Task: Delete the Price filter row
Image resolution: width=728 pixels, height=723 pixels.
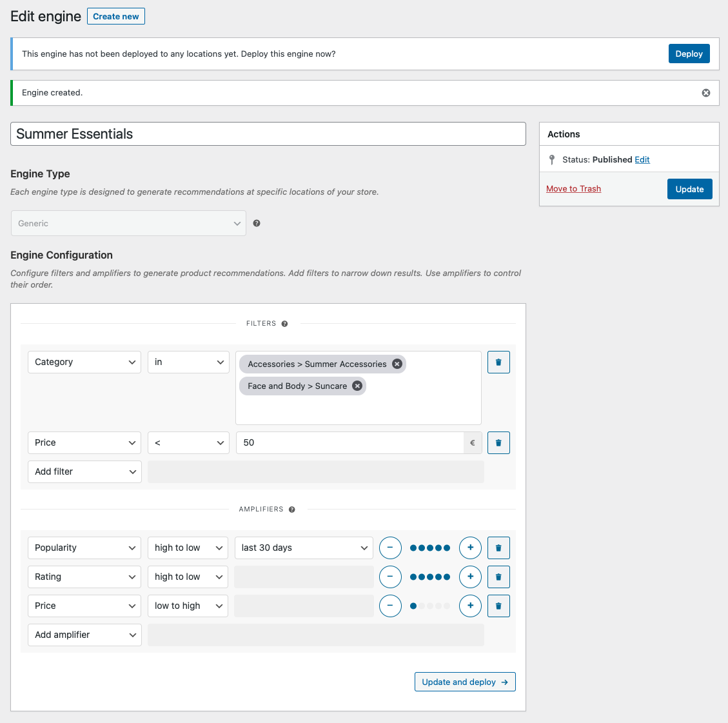Action: click(498, 443)
